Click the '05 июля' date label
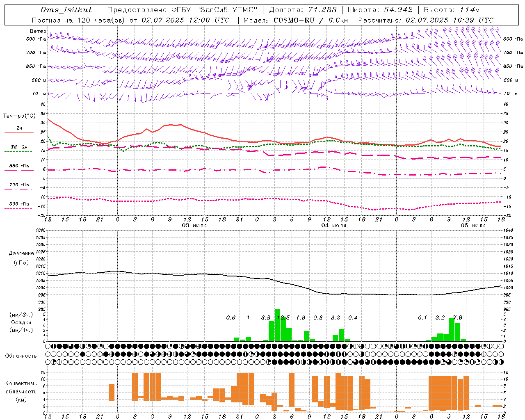The height and width of the screenshot is (420, 525). (473, 226)
